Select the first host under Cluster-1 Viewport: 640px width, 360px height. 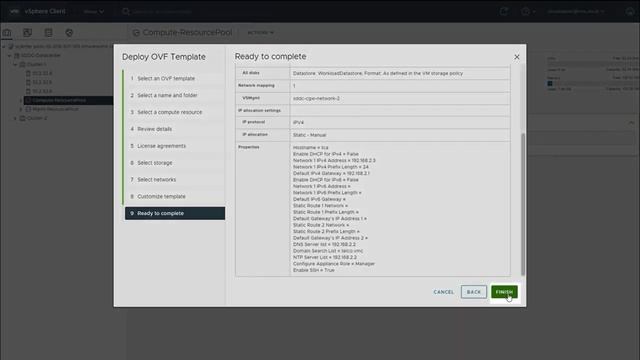tap(42, 73)
